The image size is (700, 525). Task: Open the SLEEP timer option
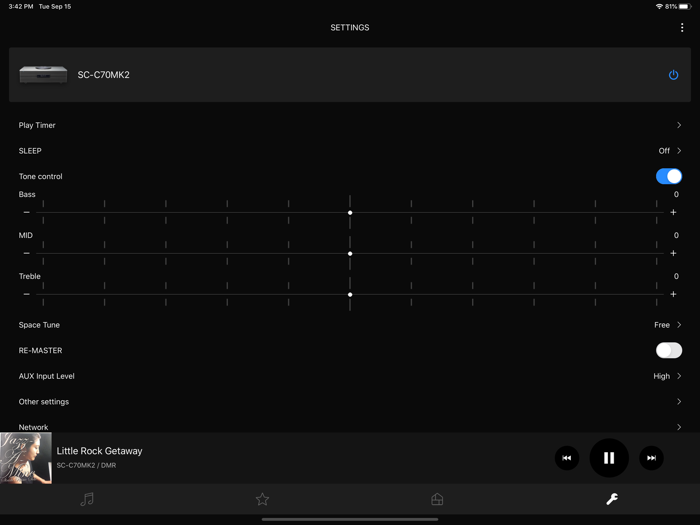coord(350,151)
